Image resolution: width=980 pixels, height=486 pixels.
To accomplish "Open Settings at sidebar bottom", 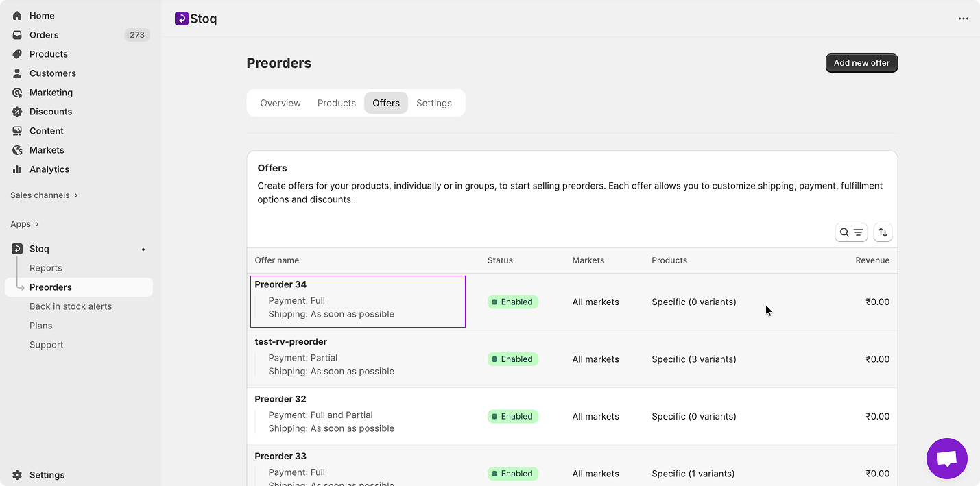I will click(47, 475).
